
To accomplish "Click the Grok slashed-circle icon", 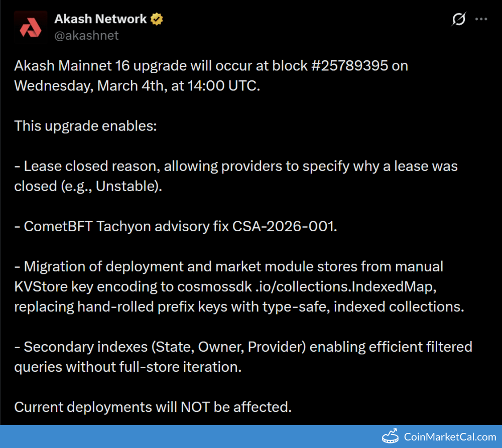I will point(459,20).
